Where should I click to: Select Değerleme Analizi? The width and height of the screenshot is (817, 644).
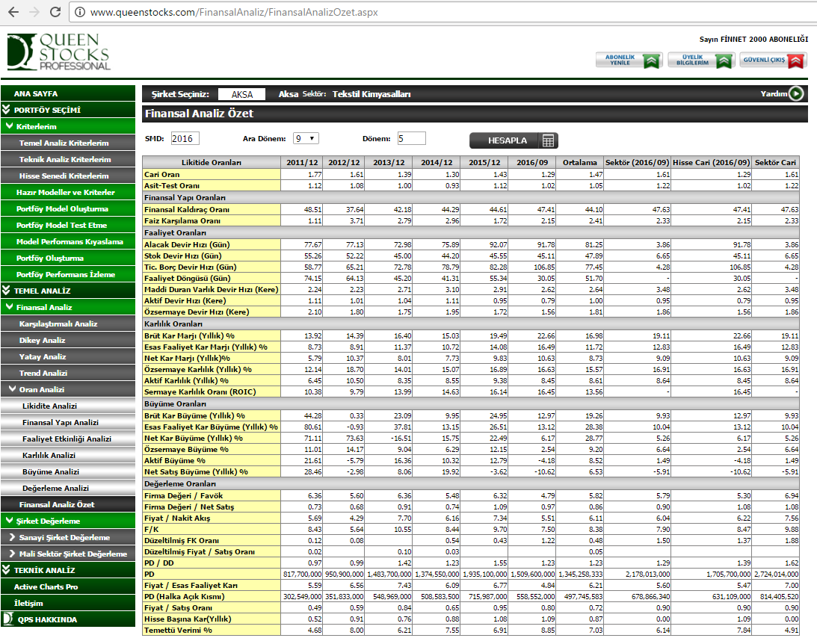click(x=68, y=488)
